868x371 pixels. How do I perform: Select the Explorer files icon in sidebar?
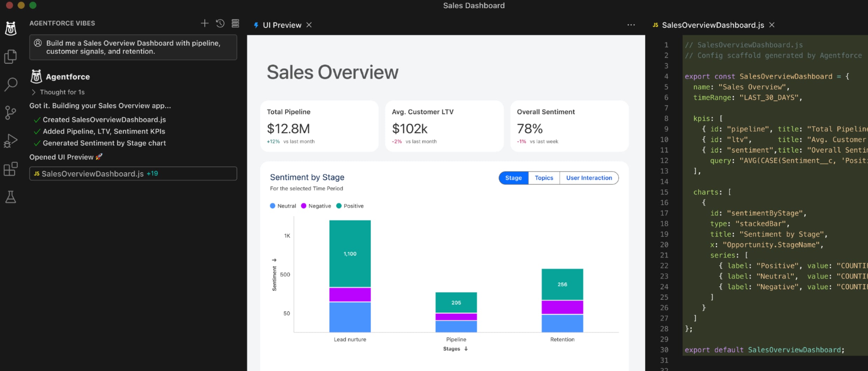coord(11,56)
